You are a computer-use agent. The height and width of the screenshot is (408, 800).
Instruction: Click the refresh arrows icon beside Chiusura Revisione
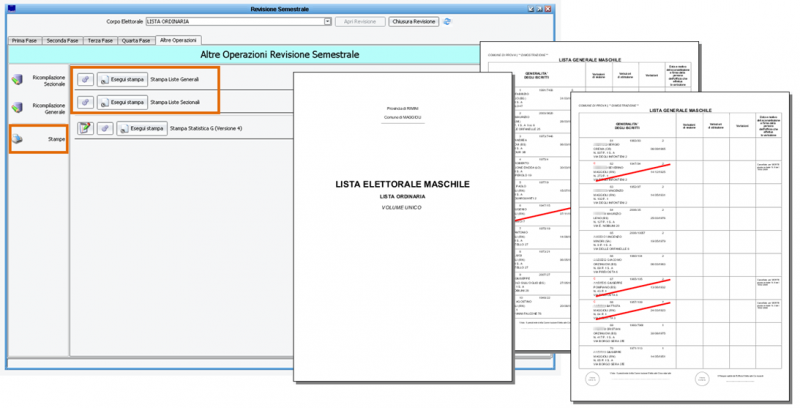(x=446, y=20)
